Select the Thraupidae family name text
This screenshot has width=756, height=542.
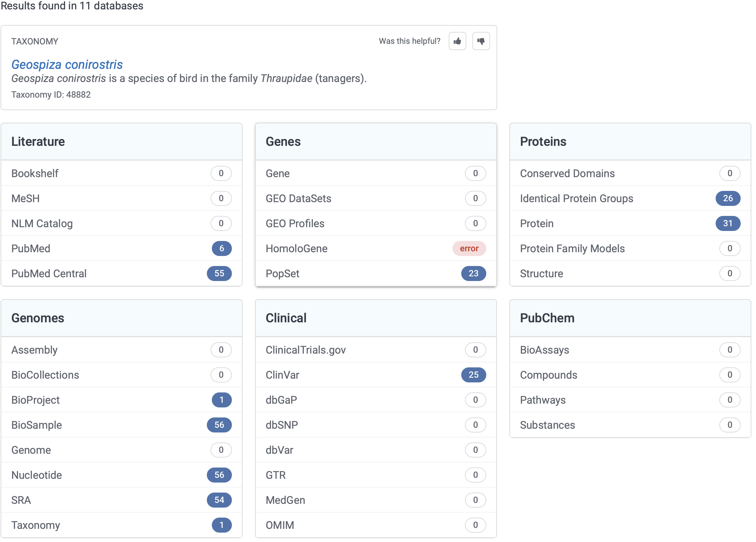pyautogui.click(x=286, y=78)
